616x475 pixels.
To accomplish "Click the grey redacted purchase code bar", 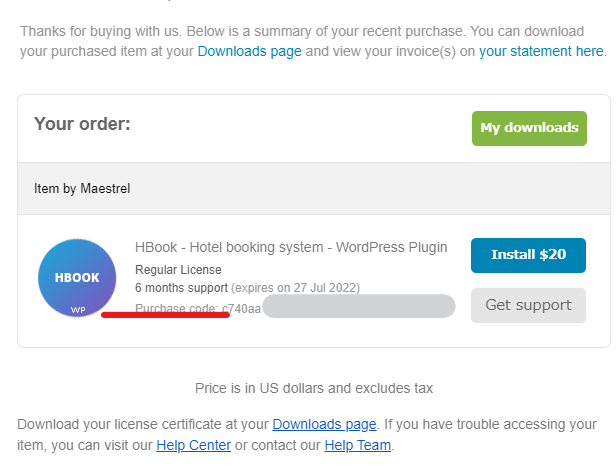I will pos(359,306).
